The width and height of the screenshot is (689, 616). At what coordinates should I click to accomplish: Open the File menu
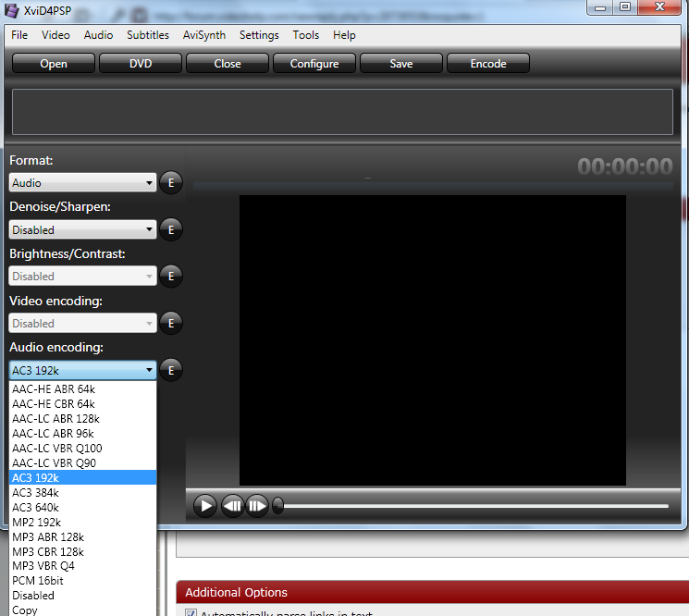click(19, 35)
